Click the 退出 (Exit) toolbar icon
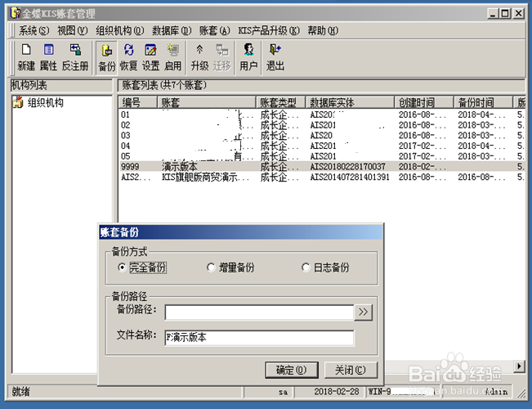This screenshot has height=409, width=532. 275,57
